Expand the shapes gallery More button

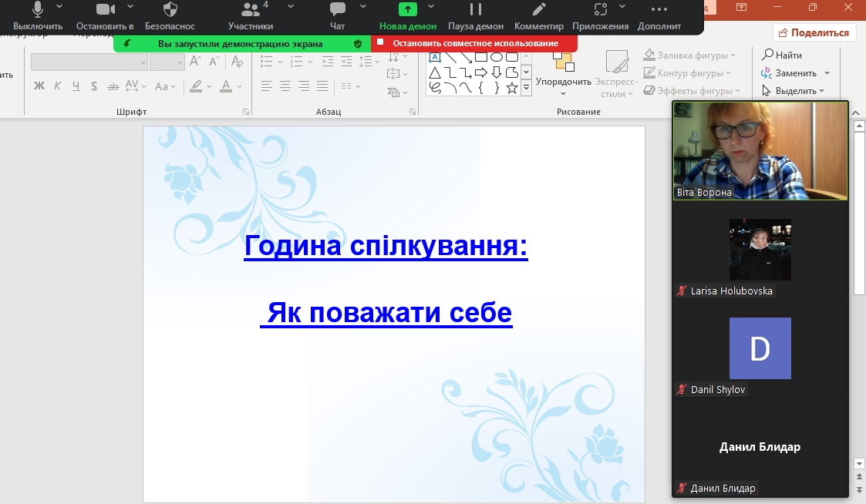pos(527,86)
